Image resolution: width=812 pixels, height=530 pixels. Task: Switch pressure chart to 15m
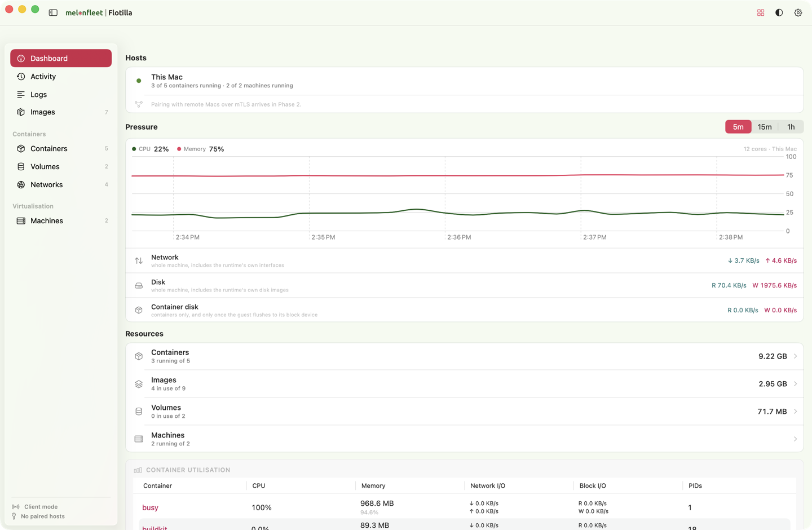tap(765, 127)
